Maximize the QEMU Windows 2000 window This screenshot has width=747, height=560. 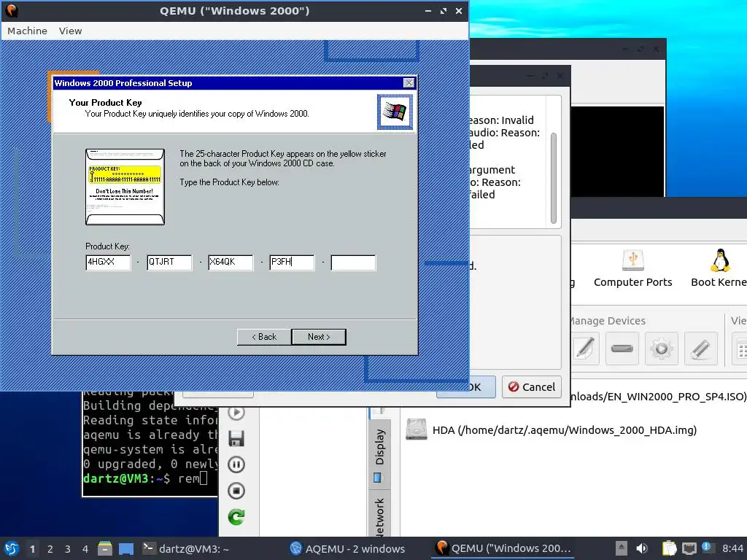click(444, 10)
